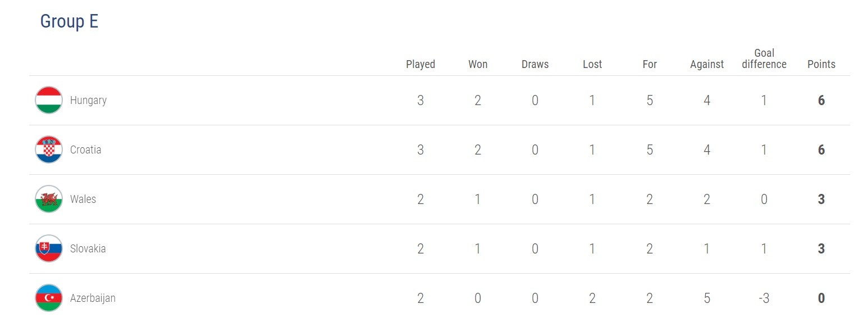Select Hungary's points value
The height and width of the screenshot is (326, 868).
click(x=821, y=101)
